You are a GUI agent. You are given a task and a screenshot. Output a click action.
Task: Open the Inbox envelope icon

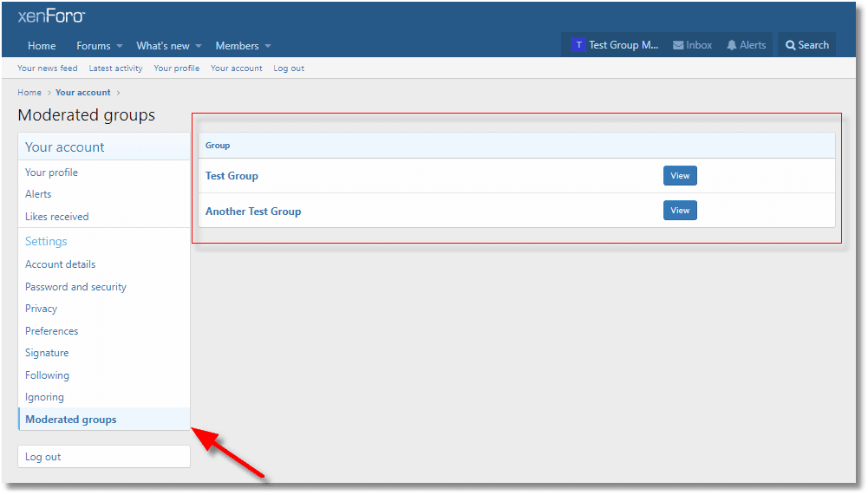coord(678,45)
